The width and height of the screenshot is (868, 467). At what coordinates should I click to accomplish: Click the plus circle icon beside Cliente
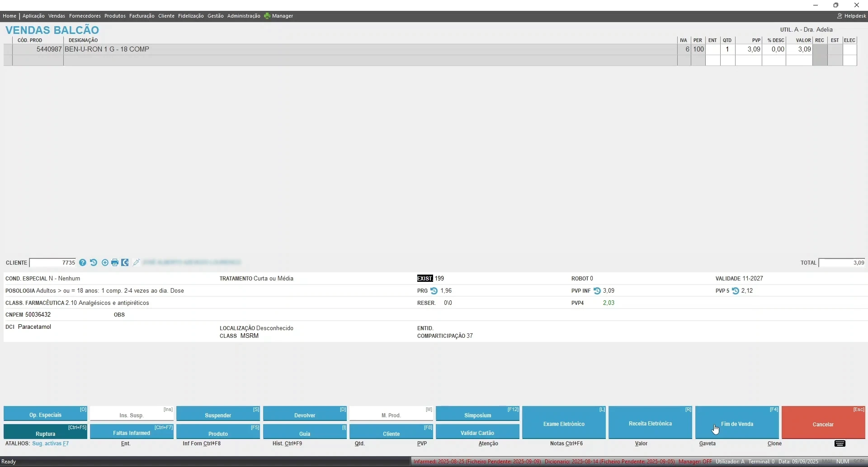tap(105, 262)
